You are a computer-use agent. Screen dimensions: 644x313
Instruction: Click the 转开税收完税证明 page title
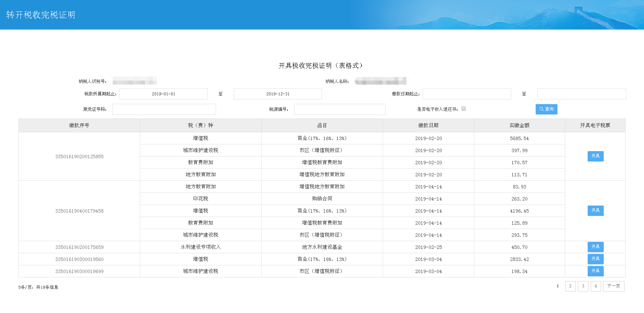pyautogui.click(x=41, y=15)
